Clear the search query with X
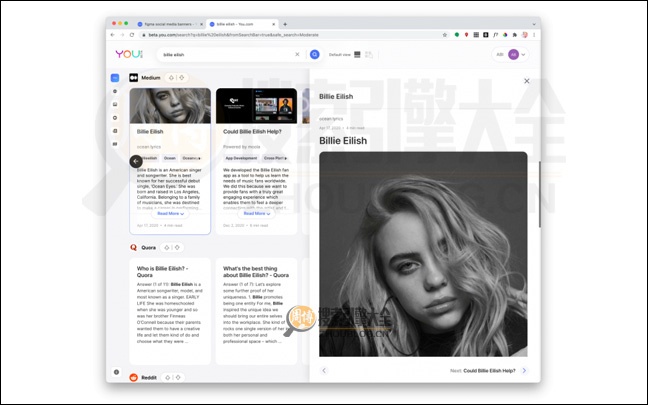648x405 pixels. point(297,54)
